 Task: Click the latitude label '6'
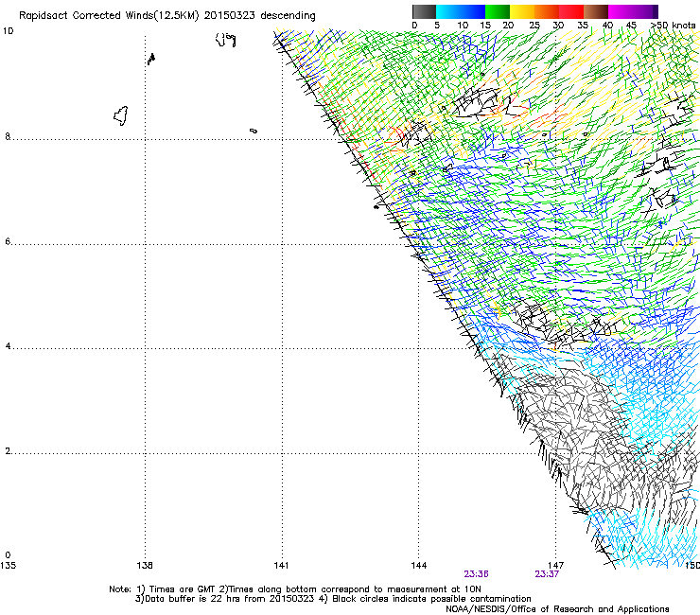coord(8,241)
